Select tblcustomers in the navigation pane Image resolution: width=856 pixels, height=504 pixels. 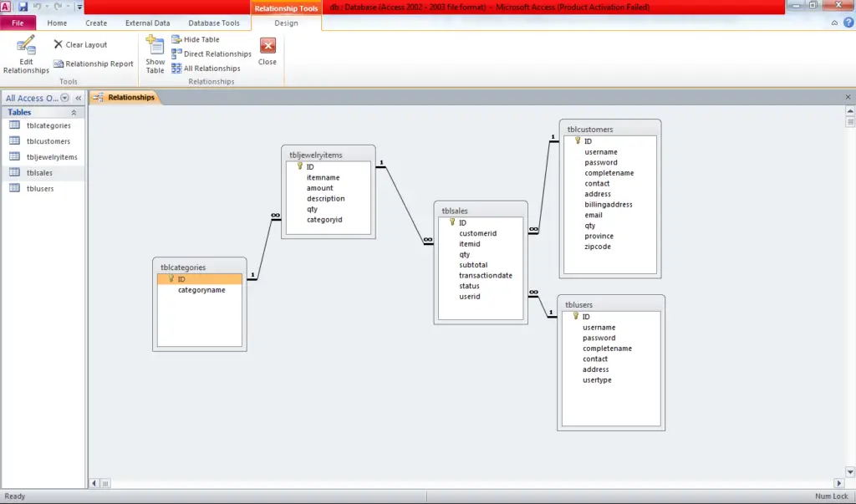[x=48, y=141]
